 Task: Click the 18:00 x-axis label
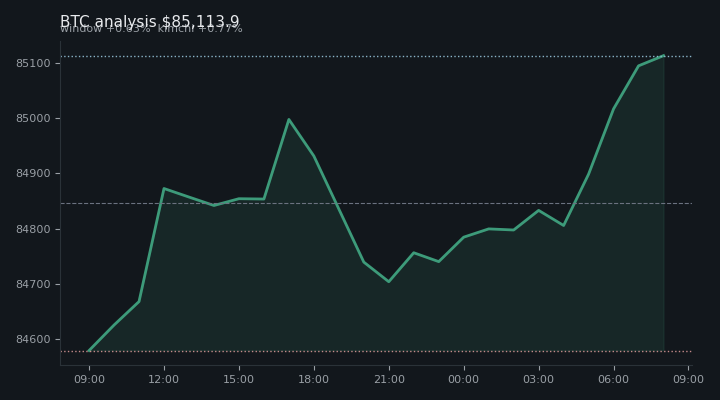coord(314,379)
